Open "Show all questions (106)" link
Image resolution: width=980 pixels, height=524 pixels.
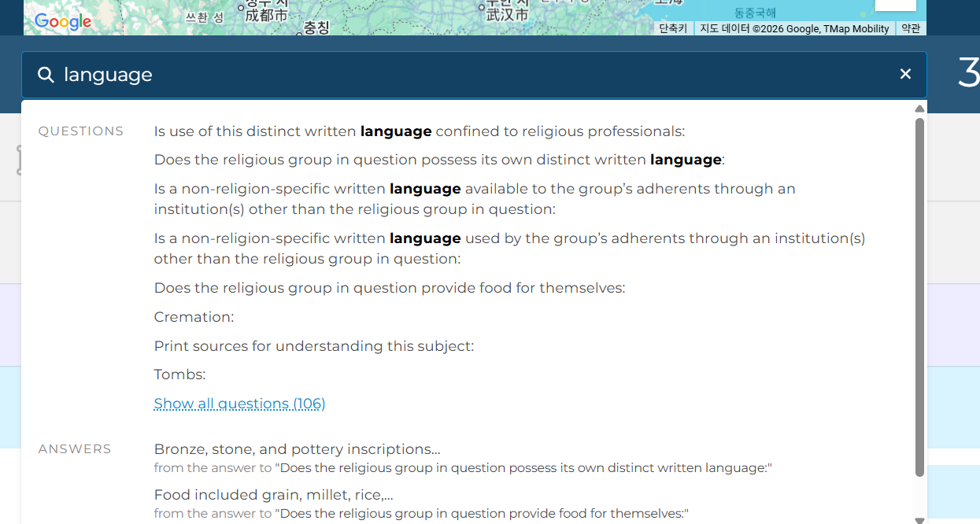[x=239, y=404]
